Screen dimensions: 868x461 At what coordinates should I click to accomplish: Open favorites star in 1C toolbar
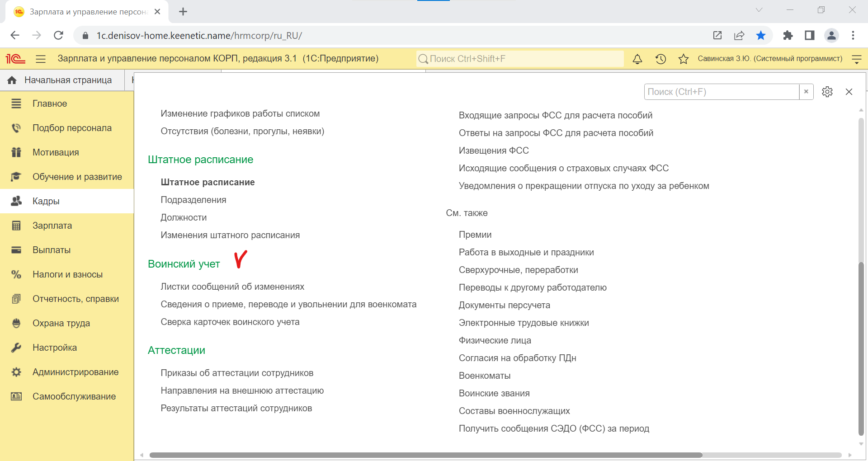click(684, 59)
